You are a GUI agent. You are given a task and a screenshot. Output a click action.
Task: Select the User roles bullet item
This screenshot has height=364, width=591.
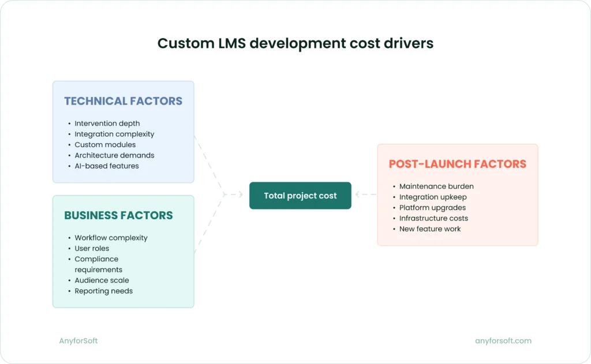(91, 248)
